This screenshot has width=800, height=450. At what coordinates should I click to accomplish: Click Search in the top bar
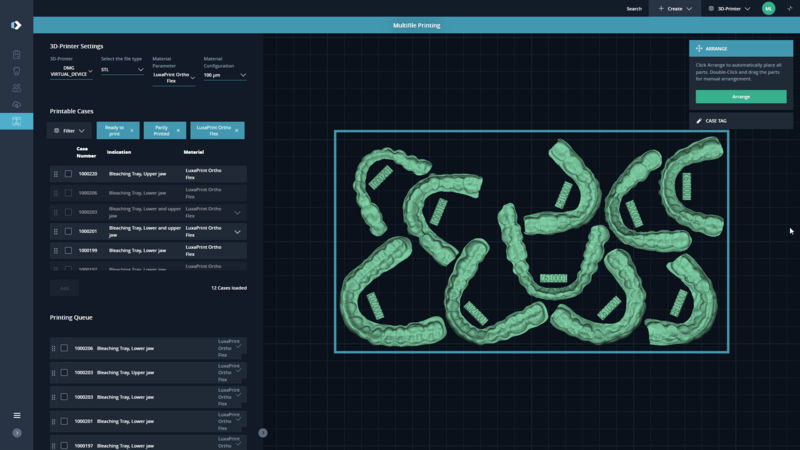[634, 9]
